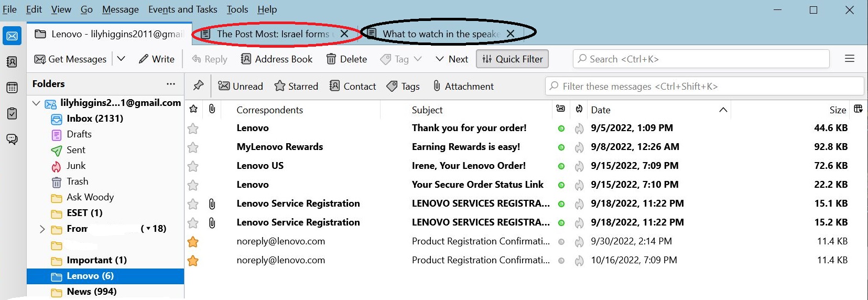Viewport: 868px width, 300px height.
Task: Select the News folder
Action: pos(91,292)
